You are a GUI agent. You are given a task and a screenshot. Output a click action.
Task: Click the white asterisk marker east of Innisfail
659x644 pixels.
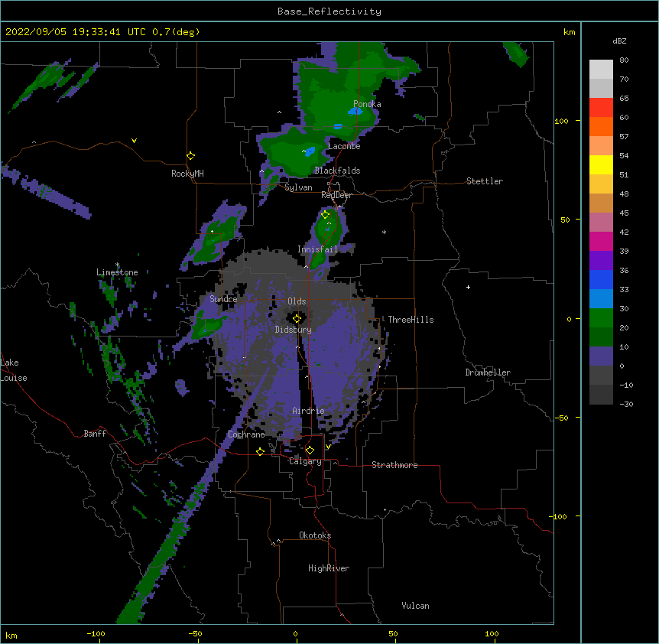(x=384, y=232)
